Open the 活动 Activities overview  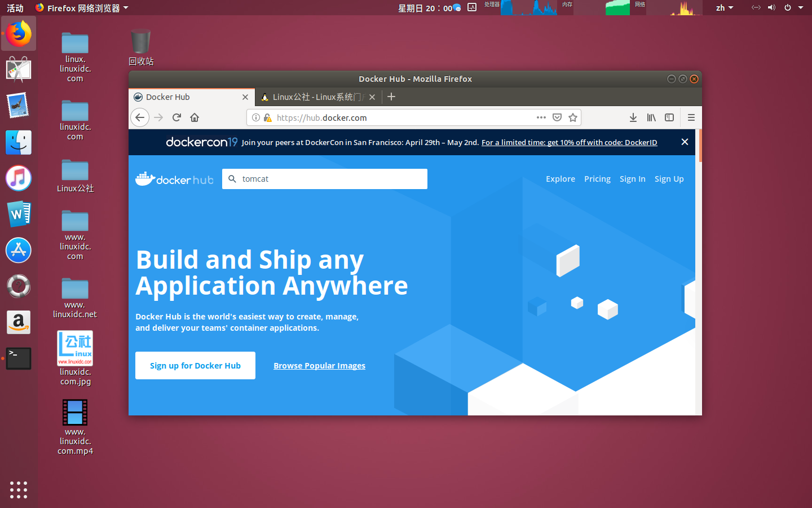point(15,8)
